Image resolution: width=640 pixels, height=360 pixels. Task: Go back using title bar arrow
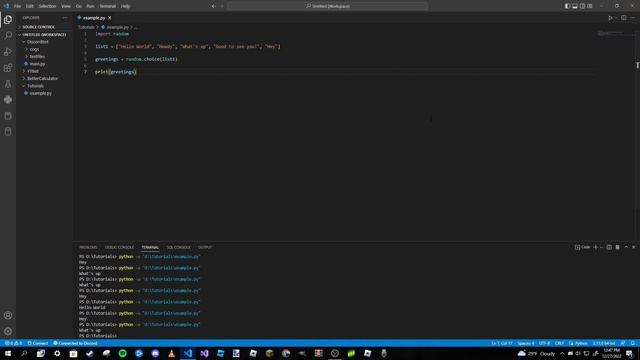[x=213, y=6]
